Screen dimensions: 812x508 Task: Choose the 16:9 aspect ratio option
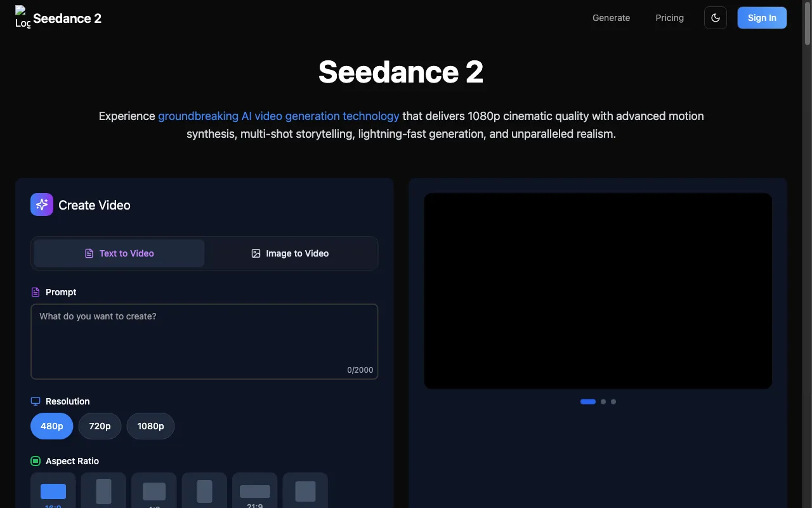pyautogui.click(x=53, y=491)
